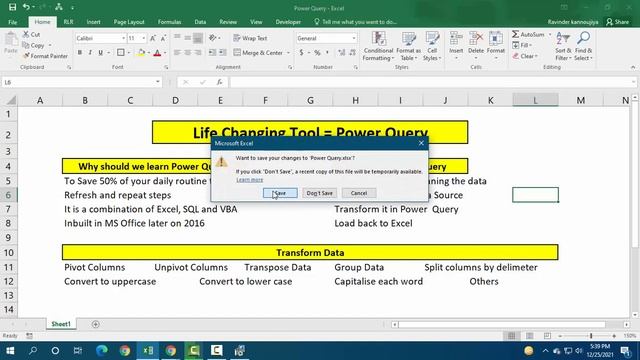
Task: Switch to Page Break Preview icon
Action: [547, 336]
